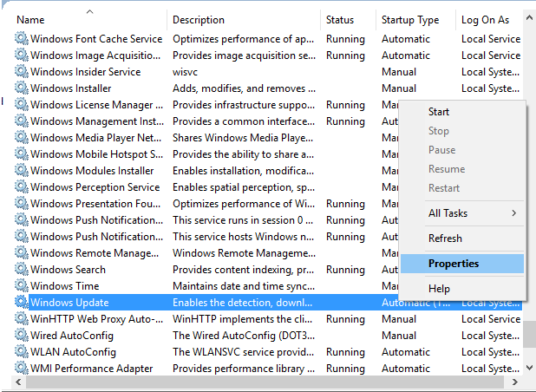Click Running status of WMI Performance Adapter
The width and height of the screenshot is (536, 392).
point(345,369)
